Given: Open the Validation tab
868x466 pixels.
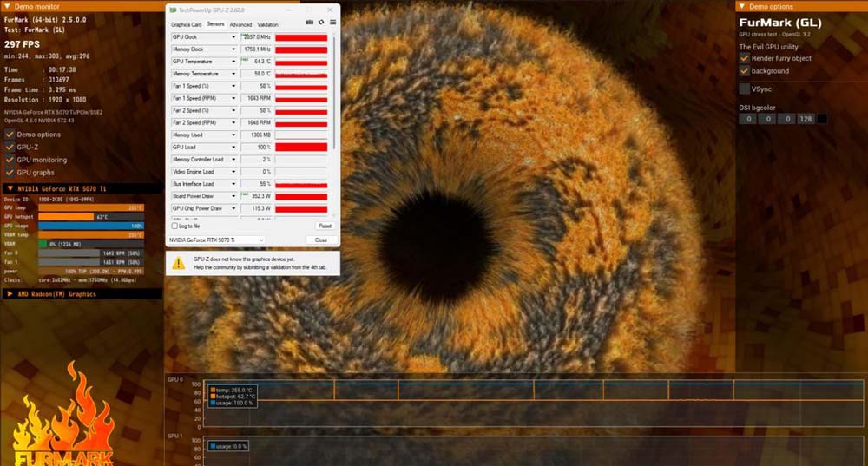Looking at the screenshot, I should (268, 25).
